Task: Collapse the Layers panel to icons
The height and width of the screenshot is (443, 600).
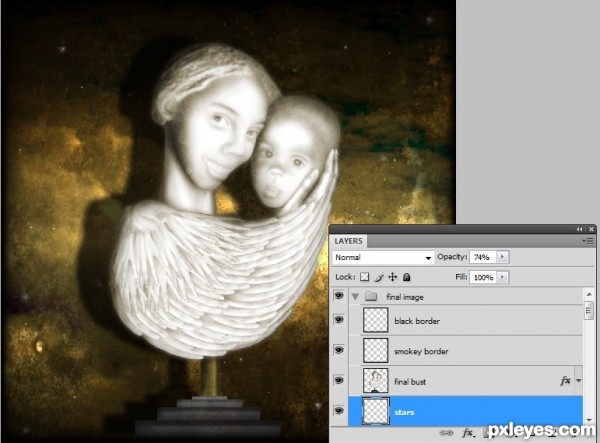Action: pyautogui.click(x=579, y=229)
